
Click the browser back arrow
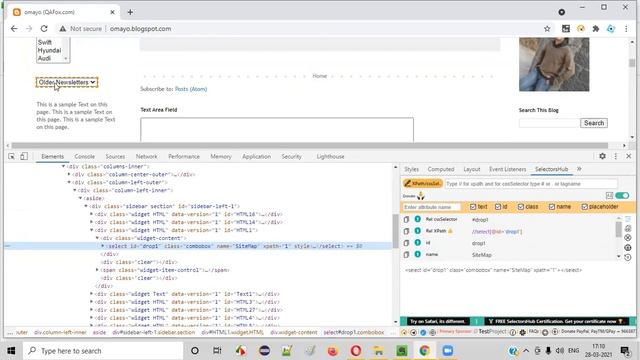pyautogui.click(x=14, y=29)
